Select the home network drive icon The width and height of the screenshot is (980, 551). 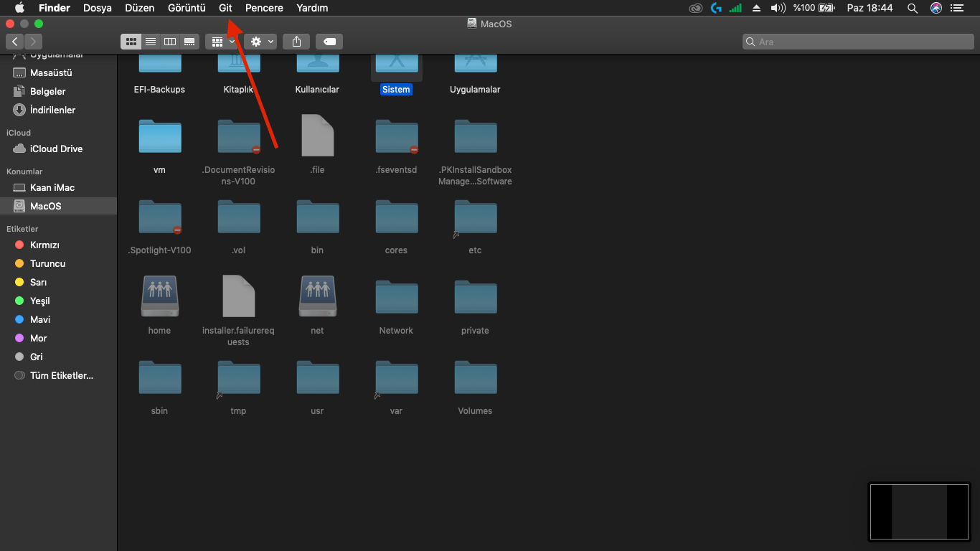point(159,296)
